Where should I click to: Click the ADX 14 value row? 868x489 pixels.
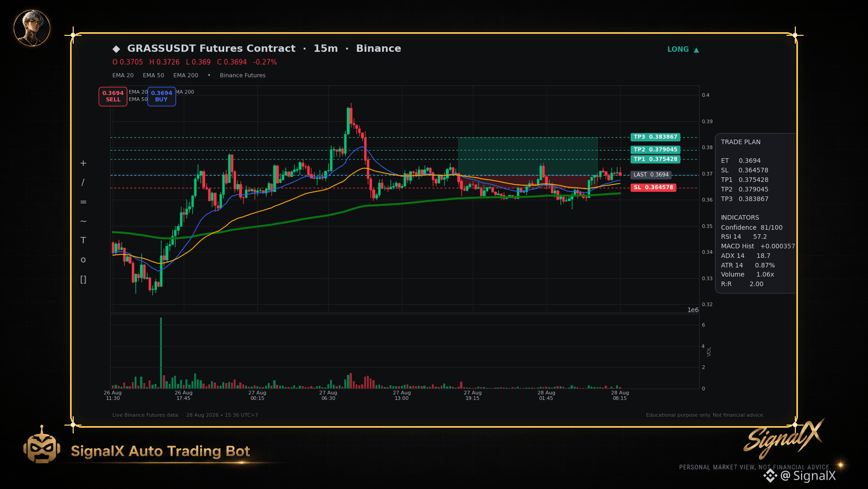pyautogui.click(x=745, y=256)
